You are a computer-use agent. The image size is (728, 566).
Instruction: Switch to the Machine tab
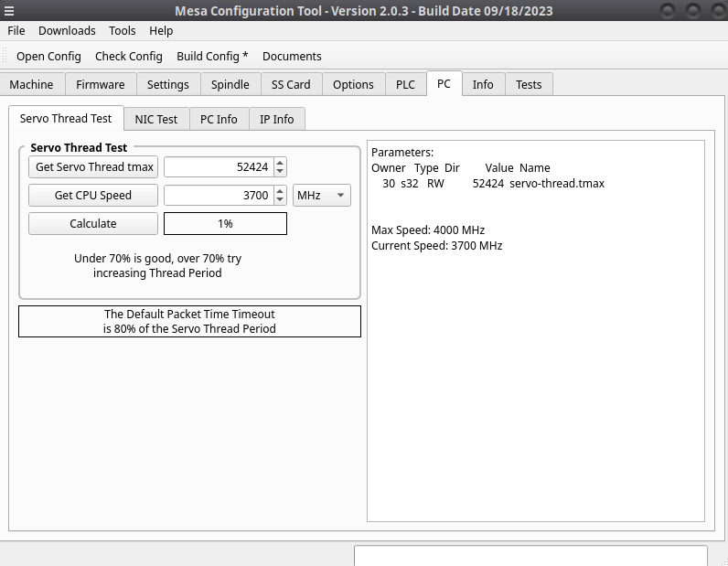pos(32,84)
